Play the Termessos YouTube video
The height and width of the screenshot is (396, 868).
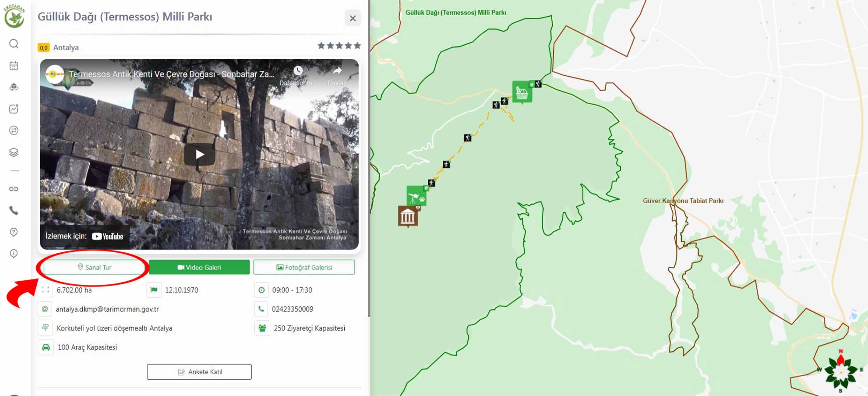(199, 154)
